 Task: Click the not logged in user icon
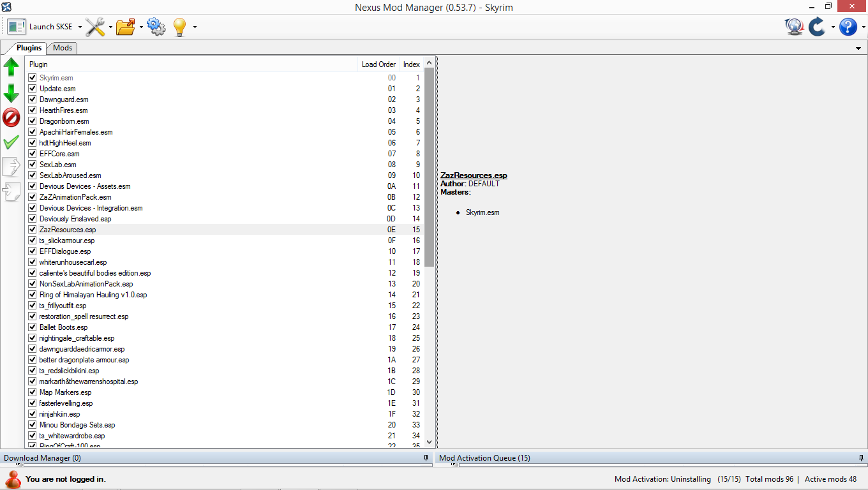[12, 479]
